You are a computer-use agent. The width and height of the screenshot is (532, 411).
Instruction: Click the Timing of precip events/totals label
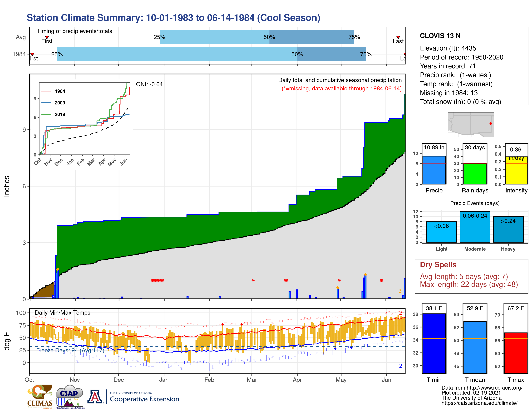coord(74,31)
